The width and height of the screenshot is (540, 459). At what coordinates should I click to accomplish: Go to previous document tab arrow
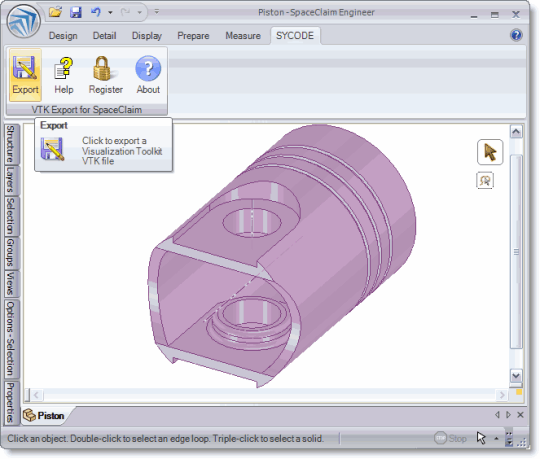(497, 415)
